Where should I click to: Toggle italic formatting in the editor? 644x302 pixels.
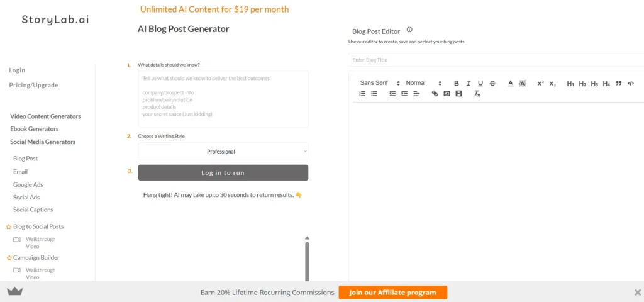coord(469,83)
